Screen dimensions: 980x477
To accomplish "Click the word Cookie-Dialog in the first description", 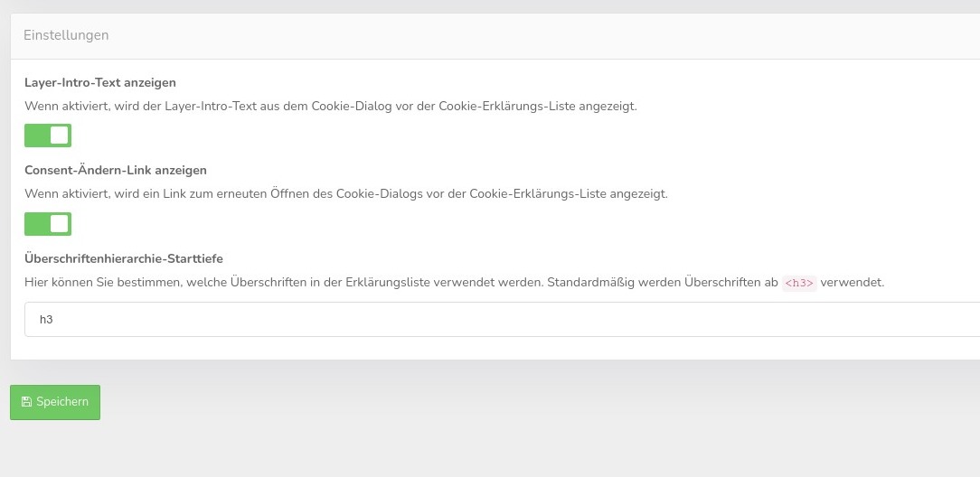I will pyautogui.click(x=347, y=106).
